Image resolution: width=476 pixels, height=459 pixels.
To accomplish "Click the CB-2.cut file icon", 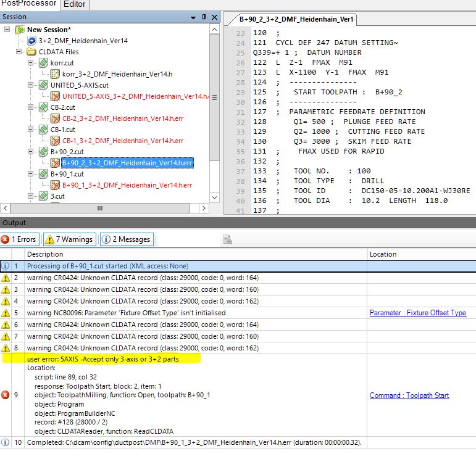I will click(43, 107).
